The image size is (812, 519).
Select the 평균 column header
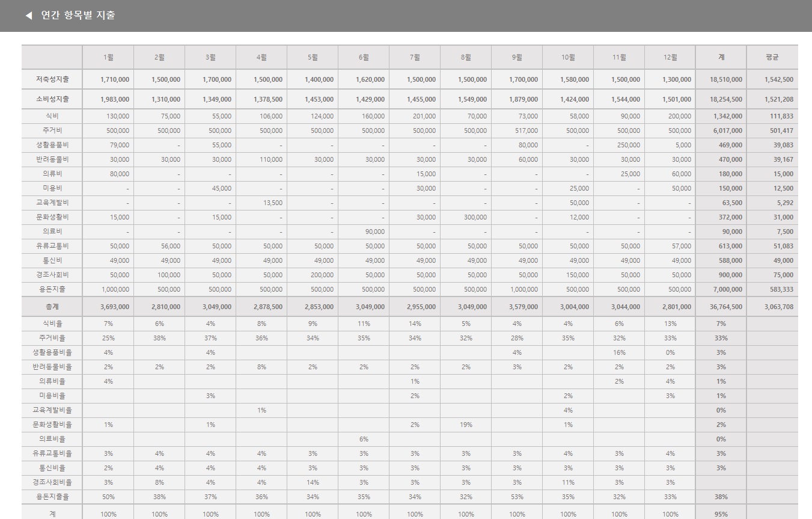coord(772,57)
